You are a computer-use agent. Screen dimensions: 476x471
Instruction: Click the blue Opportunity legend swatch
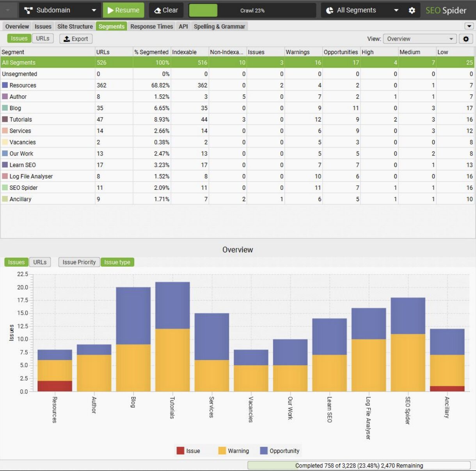coord(264,451)
